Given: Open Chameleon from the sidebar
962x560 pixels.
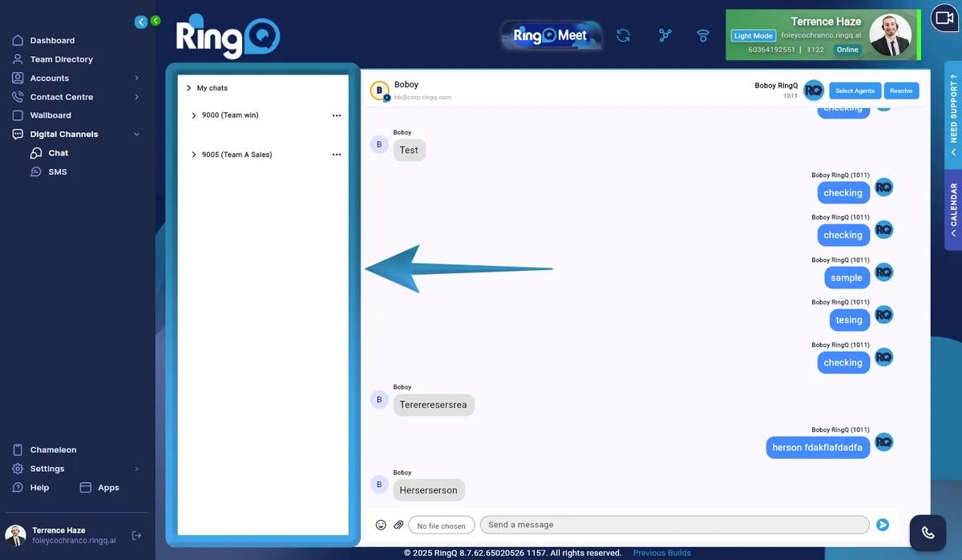Looking at the screenshot, I should pyautogui.click(x=53, y=450).
